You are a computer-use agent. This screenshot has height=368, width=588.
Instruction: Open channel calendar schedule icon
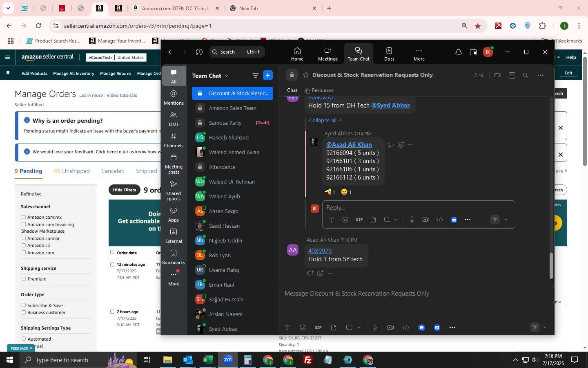[x=512, y=75]
